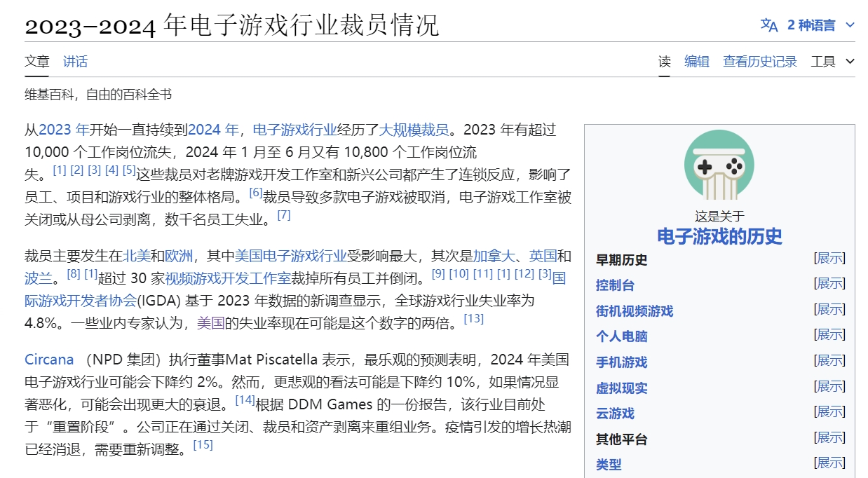Open citation reference [6]
The width and height of the screenshot is (868, 478).
tap(256, 191)
